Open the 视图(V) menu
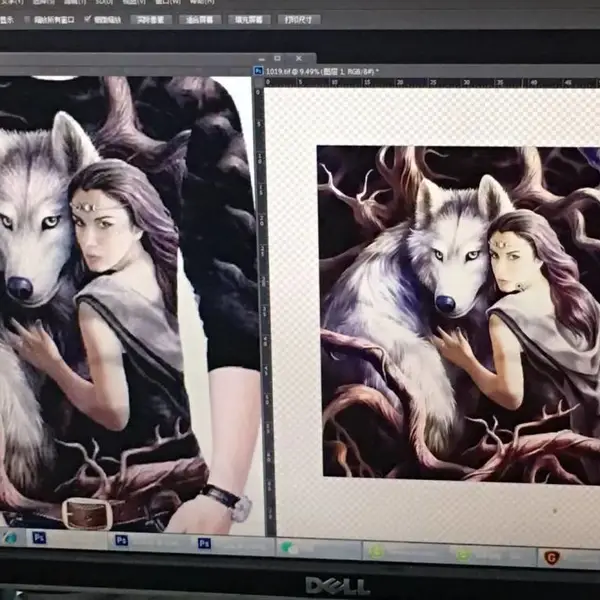The width and height of the screenshot is (600, 600). click(134, 2)
